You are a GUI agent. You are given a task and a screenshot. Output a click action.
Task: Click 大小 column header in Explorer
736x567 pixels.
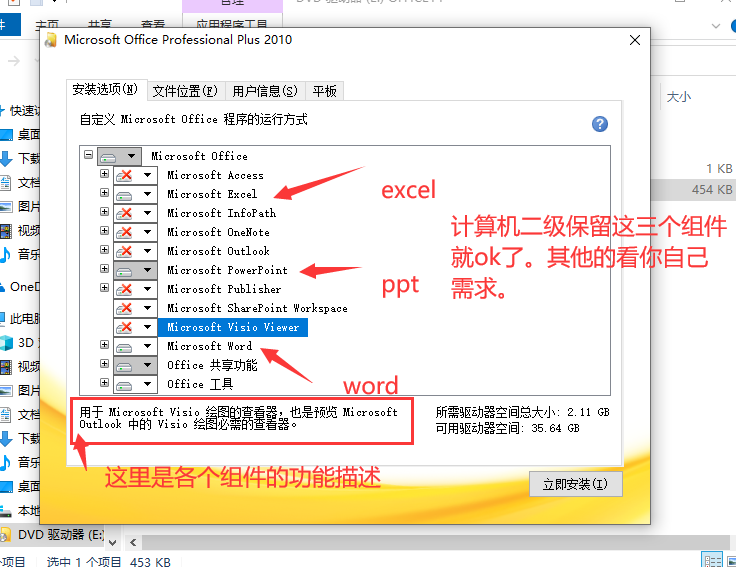[679, 97]
